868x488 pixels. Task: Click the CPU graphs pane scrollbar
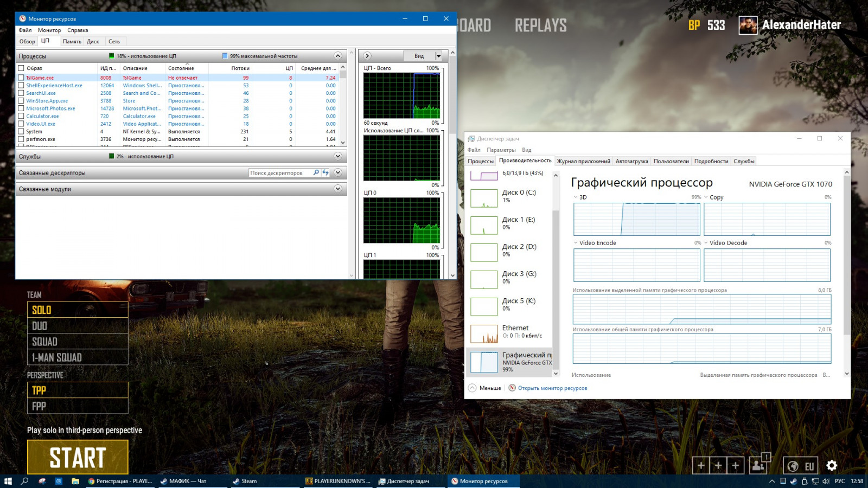click(452, 163)
